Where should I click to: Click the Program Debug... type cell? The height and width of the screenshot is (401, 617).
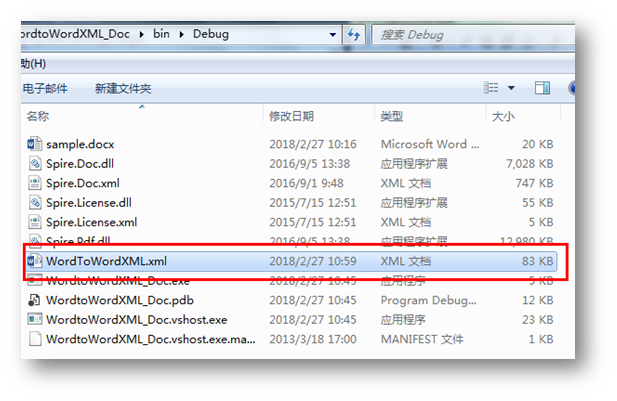(429, 300)
